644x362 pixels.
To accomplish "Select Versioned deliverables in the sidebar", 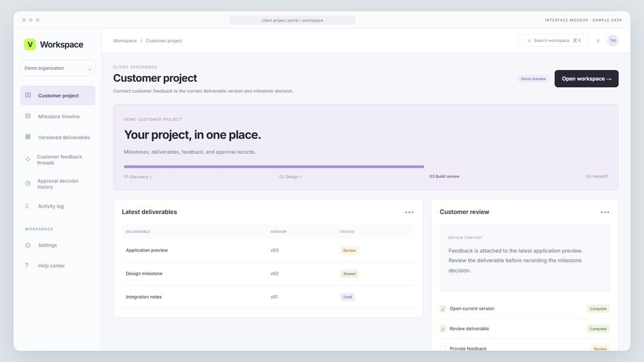I will (57, 137).
